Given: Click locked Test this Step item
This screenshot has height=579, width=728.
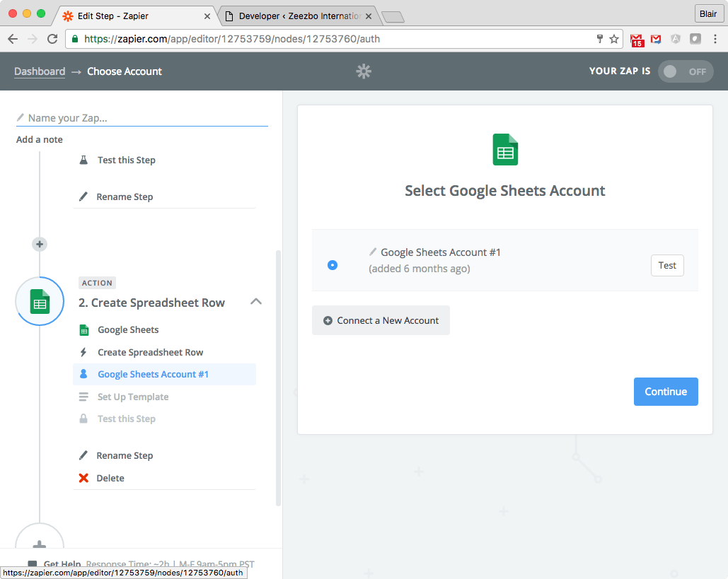Looking at the screenshot, I should coord(126,419).
